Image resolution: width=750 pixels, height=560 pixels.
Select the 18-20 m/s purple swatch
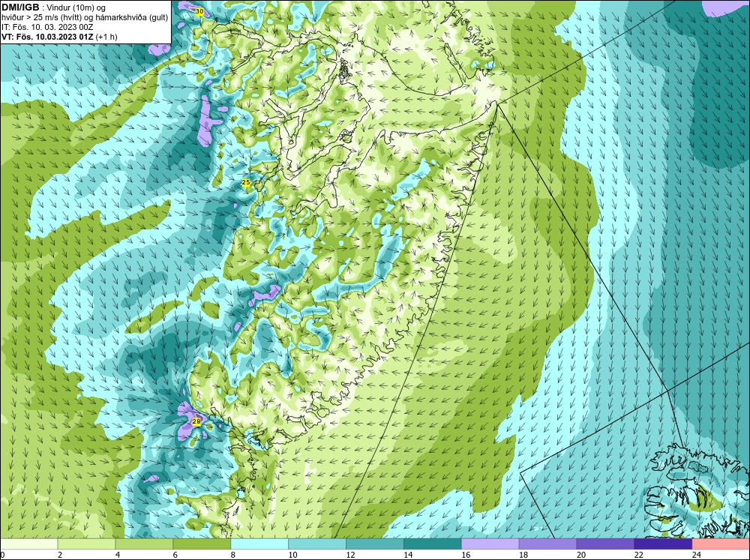[x=547, y=544]
